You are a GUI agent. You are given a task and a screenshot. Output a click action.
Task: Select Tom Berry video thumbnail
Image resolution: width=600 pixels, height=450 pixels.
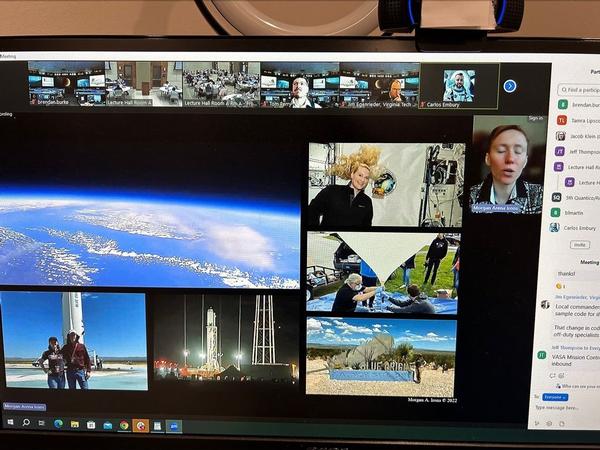(300, 85)
